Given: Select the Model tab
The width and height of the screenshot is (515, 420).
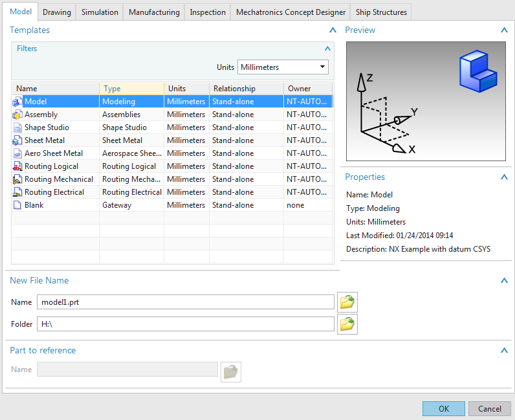Looking at the screenshot, I should click(21, 12).
